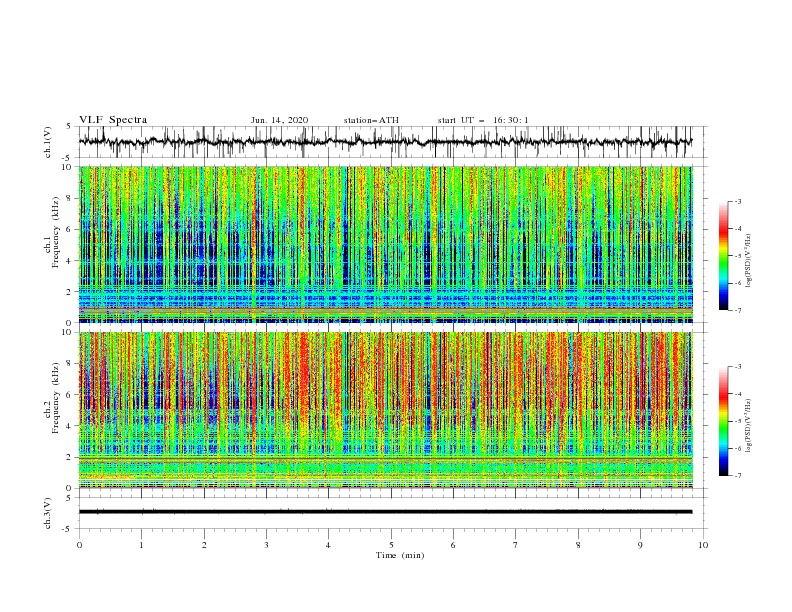Select the date 'Jun. 14, 2020'
The width and height of the screenshot is (792, 612).
click(x=279, y=120)
